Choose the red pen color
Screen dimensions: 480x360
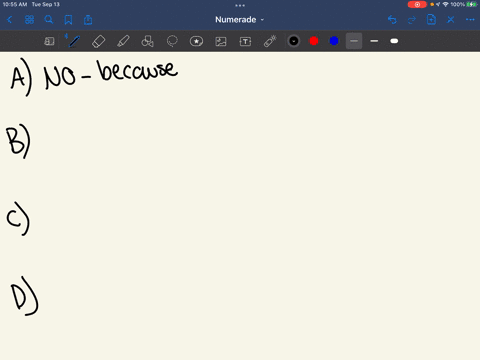[x=314, y=41]
